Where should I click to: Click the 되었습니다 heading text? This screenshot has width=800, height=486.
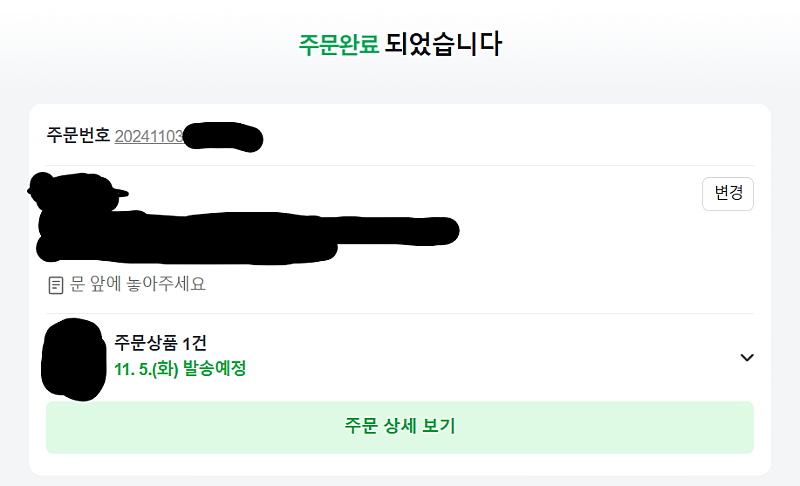443,45
